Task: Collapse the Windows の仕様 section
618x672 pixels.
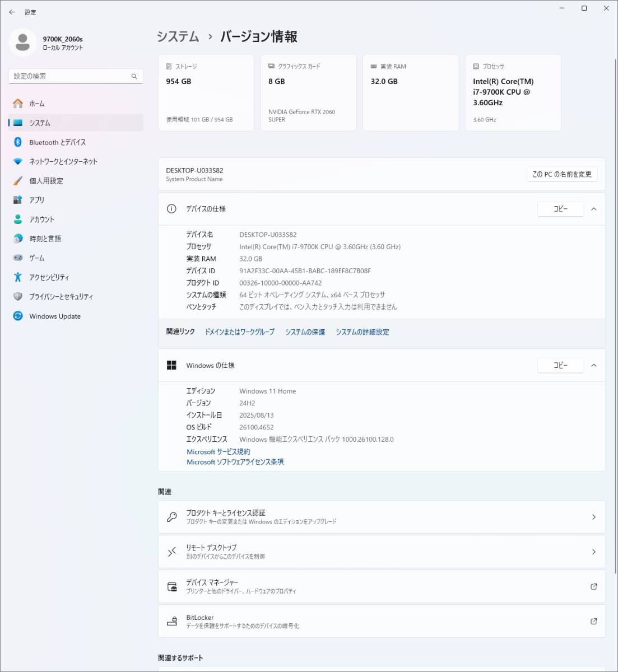Action: [x=594, y=365]
